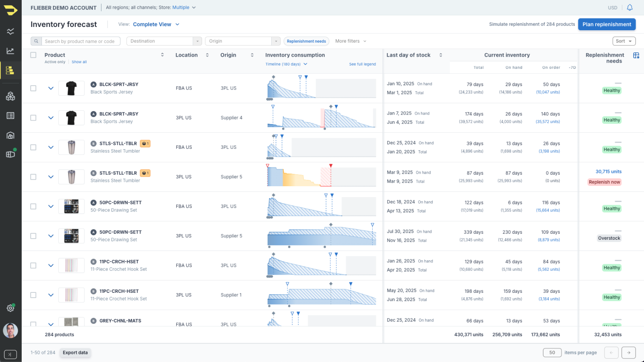The width and height of the screenshot is (644, 362).
Task: Expand the sidebar with bottom arrow icon
Action: coord(10,354)
